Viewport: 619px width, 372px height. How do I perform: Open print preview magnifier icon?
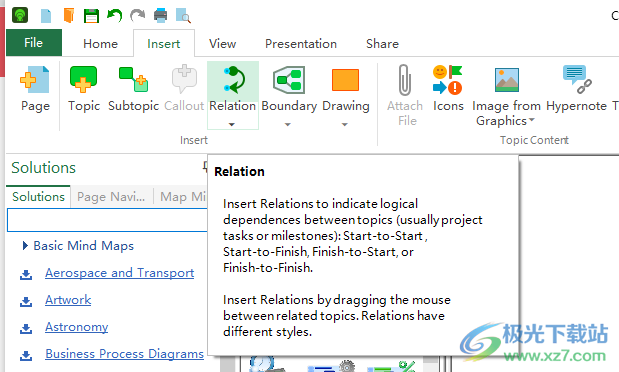coord(183,16)
